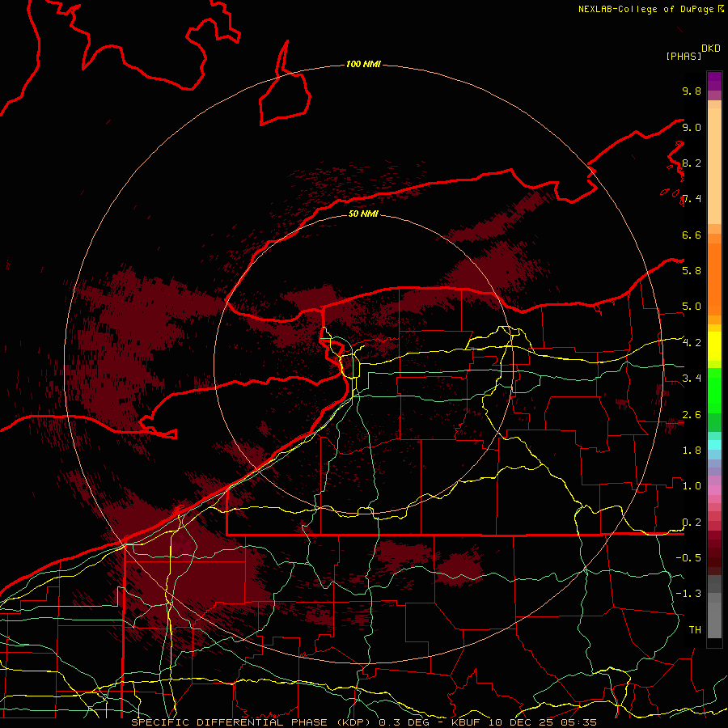Click the 50 NMI range ring label
This screenshot has width=728, height=728.
pos(363,214)
